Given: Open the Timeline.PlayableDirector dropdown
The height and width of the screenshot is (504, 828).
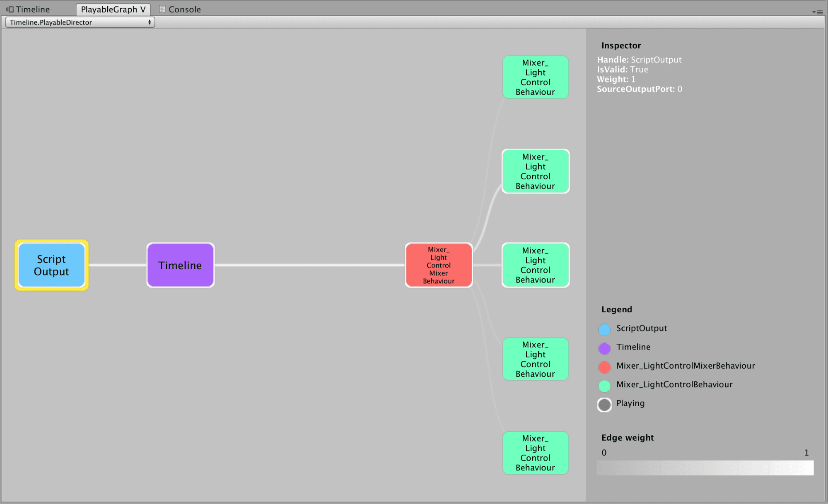Looking at the screenshot, I should pyautogui.click(x=80, y=22).
